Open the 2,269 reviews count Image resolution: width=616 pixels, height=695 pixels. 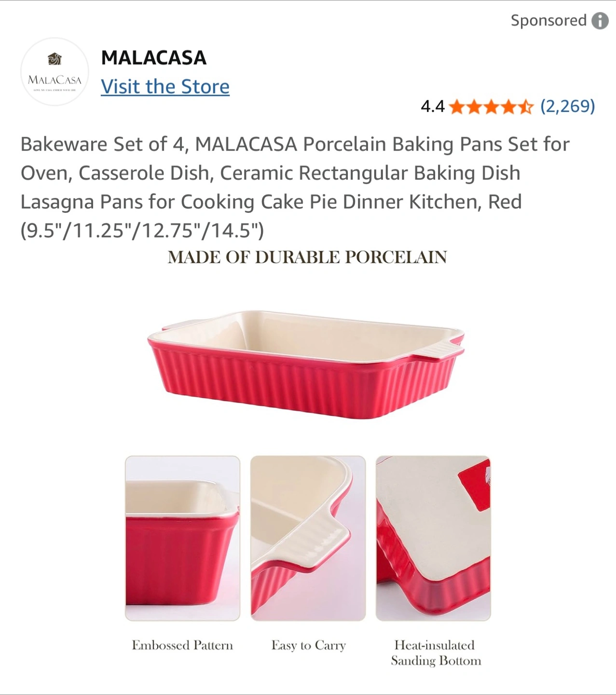[x=568, y=106]
